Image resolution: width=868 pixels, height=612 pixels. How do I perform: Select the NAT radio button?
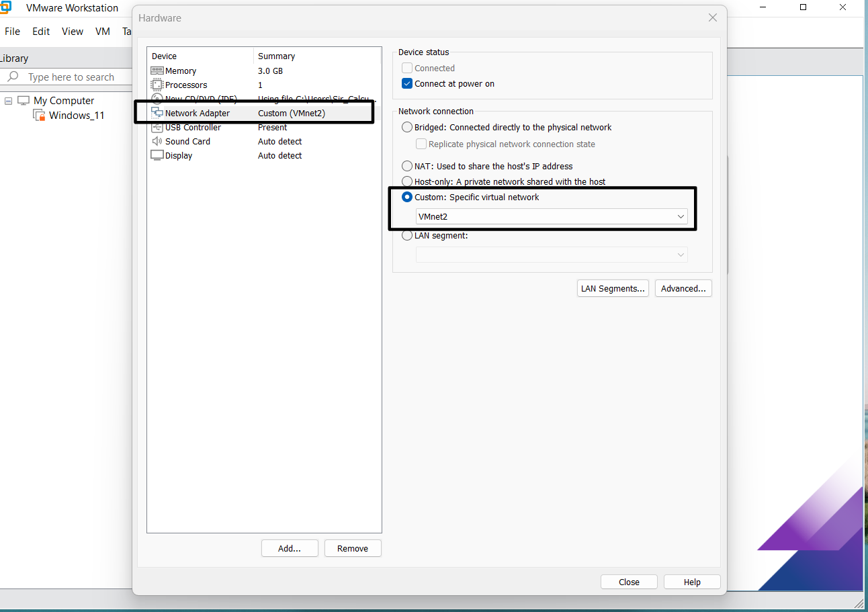point(406,166)
